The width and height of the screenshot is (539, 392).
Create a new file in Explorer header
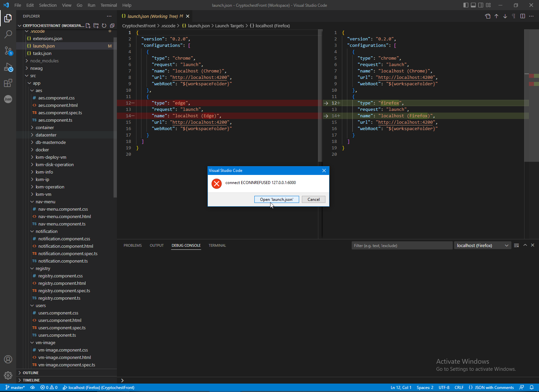(x=88, y=26)
